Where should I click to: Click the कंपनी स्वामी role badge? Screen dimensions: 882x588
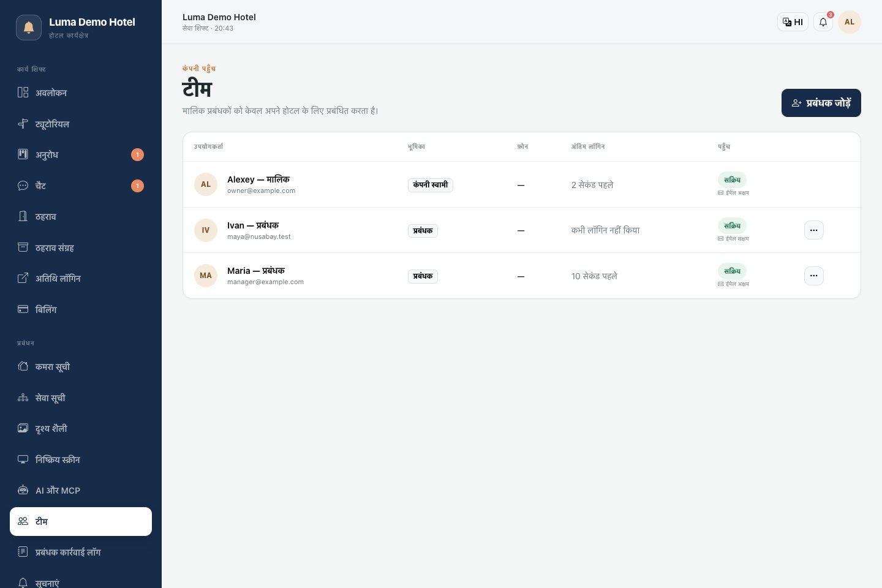[431, 185]
